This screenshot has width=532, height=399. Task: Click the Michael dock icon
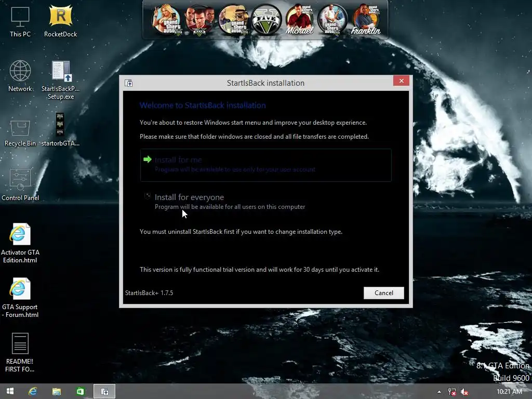[299, 20]
